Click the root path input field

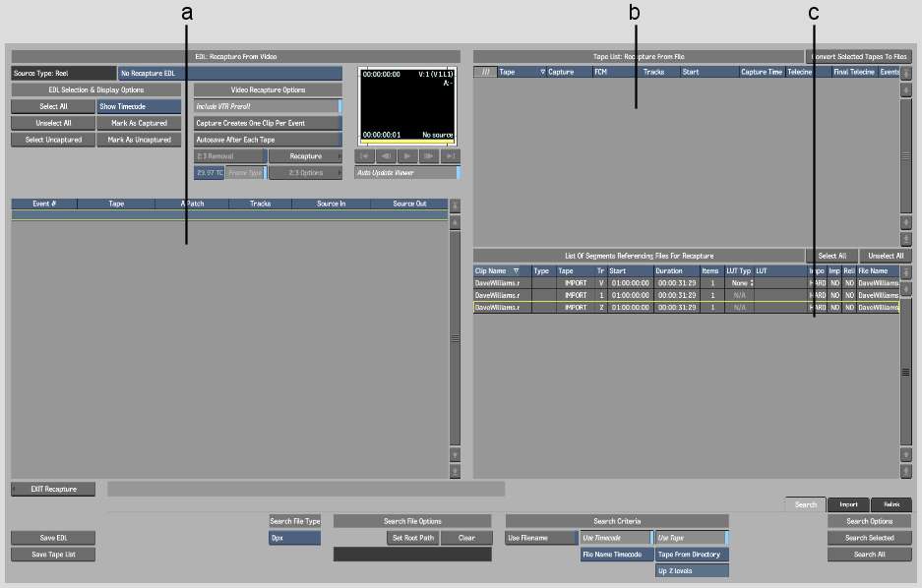click(x=412, y=555)
